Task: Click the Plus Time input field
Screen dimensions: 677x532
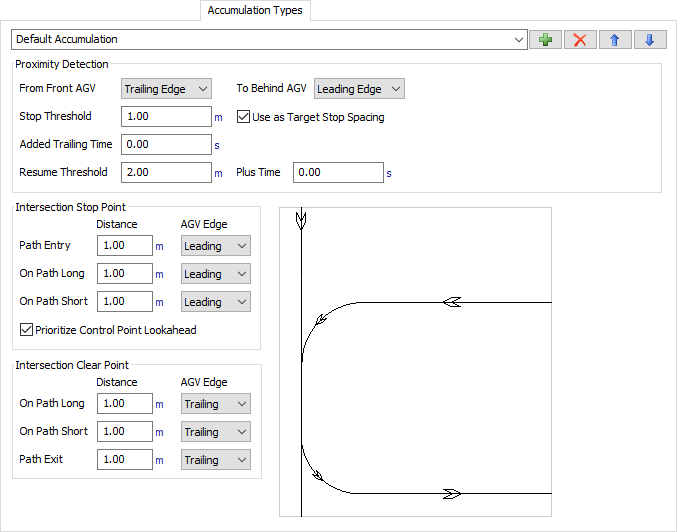Action: (338, 173)
